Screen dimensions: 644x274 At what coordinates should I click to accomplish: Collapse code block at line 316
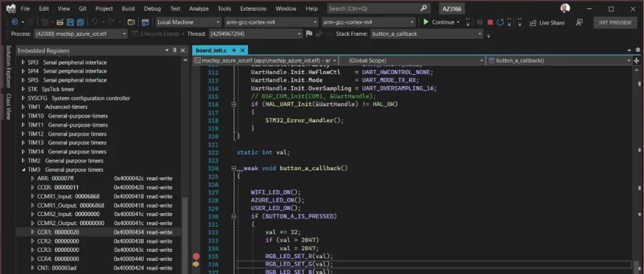point(234,104)
